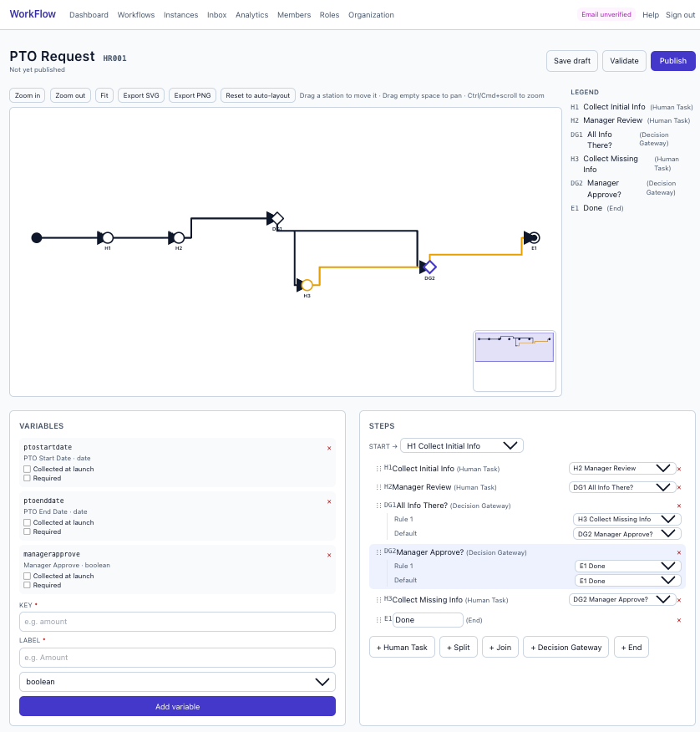Screen dimensions: 700x732
Task: Select the H2 station node on canvas
Action: point(179,238)
